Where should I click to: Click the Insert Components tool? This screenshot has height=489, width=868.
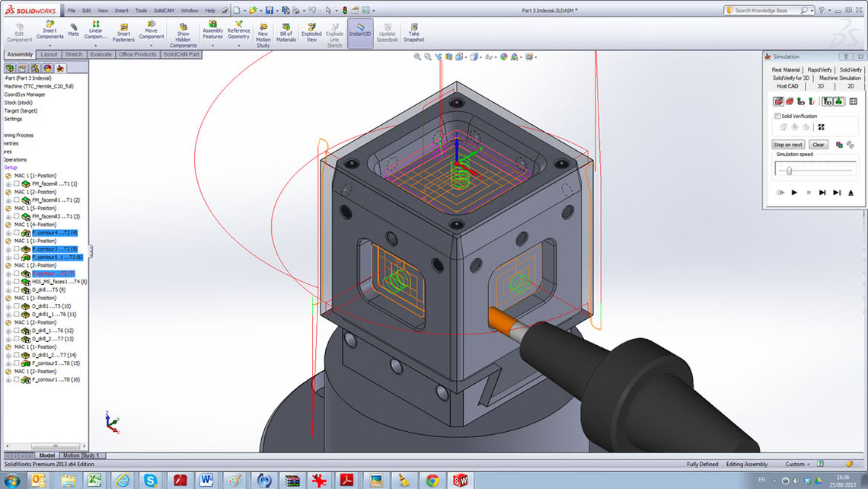49,30
